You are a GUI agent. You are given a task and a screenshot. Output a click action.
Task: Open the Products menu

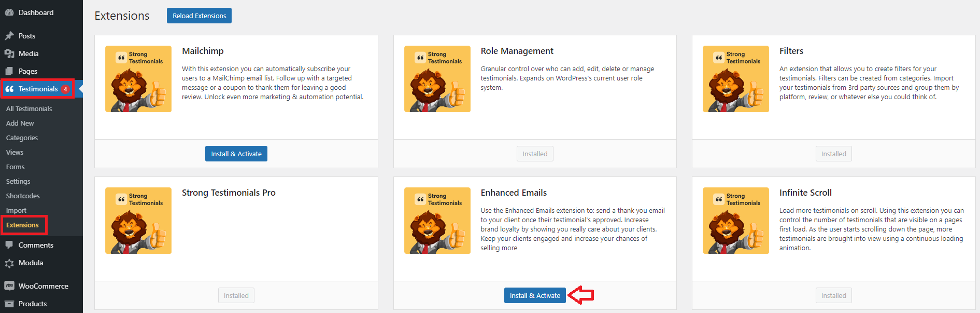pos(33,304)
